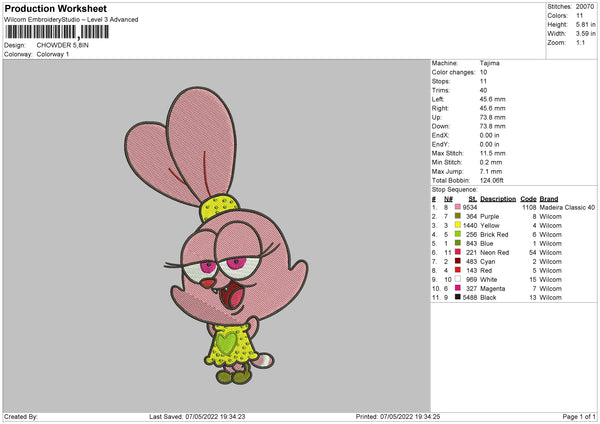Click the Trims value 40
The width and height of the screenshot is (600, 424).
pos(483,90)
